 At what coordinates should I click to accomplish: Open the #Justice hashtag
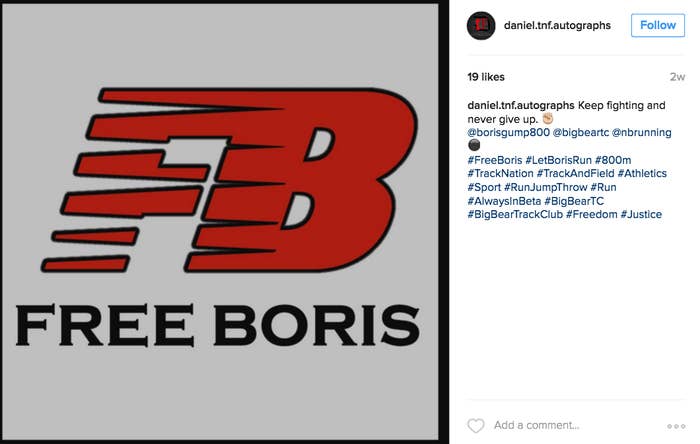[641, 214]
